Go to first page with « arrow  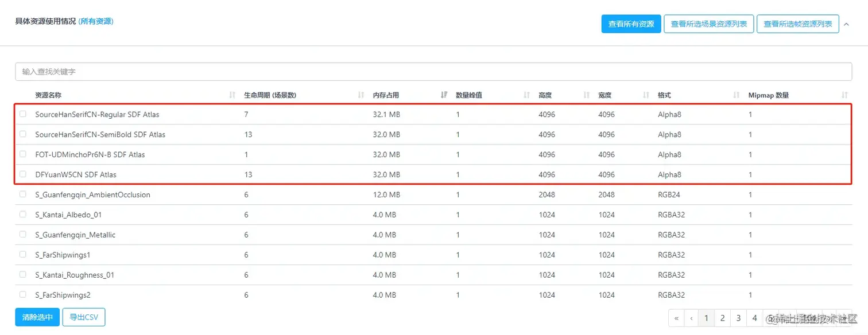click(676, 318)
